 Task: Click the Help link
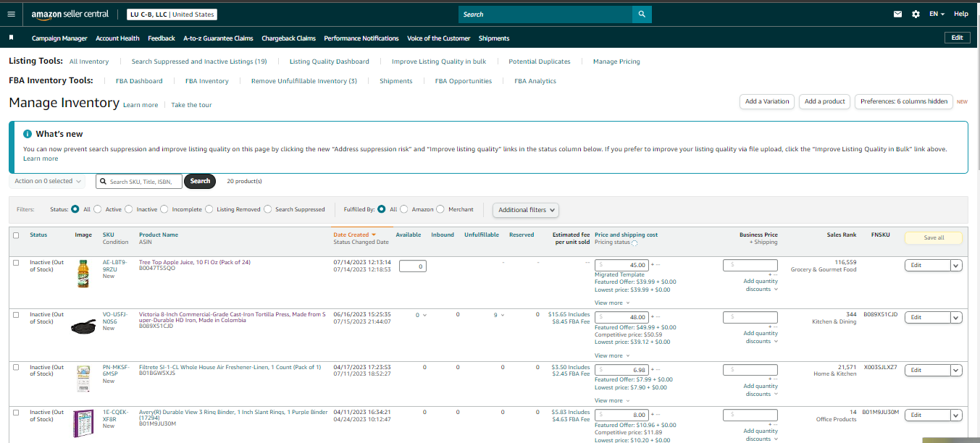click(961, 14)
